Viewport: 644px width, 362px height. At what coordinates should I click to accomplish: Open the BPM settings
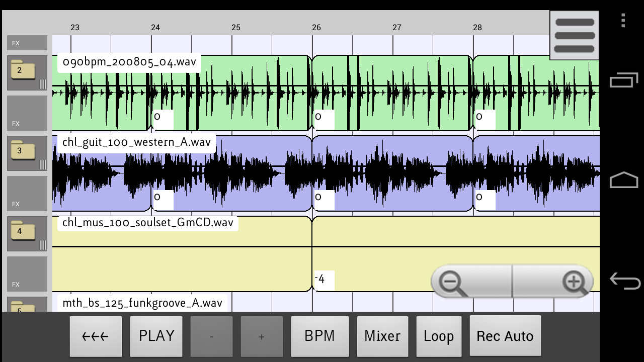click(x=319, y=336)
